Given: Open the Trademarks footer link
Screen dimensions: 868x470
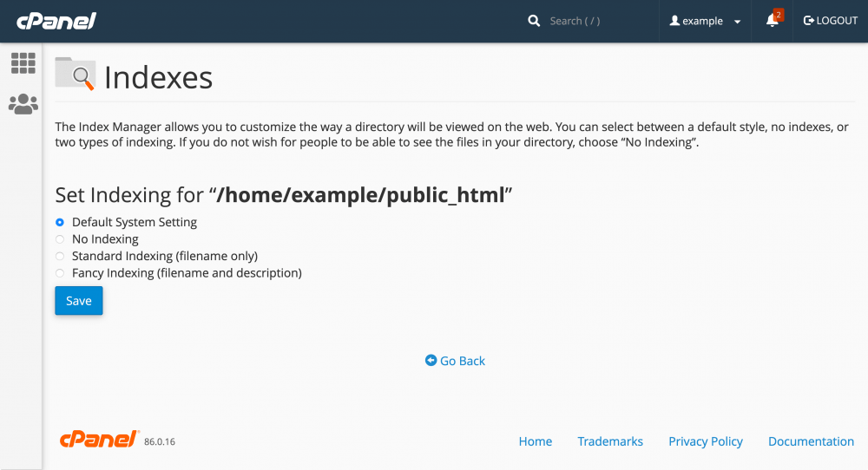Looking at the screenshot, I should pos(610,441).
